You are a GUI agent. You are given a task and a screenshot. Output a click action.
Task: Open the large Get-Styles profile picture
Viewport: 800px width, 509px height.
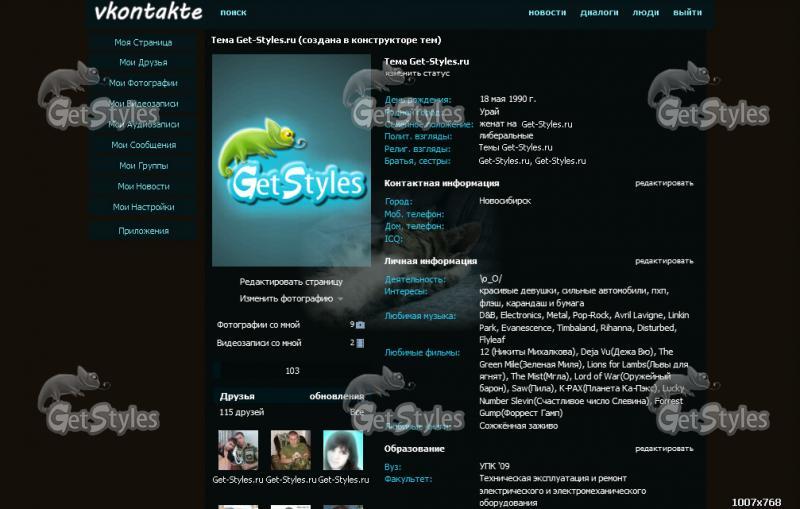[291, 160]
